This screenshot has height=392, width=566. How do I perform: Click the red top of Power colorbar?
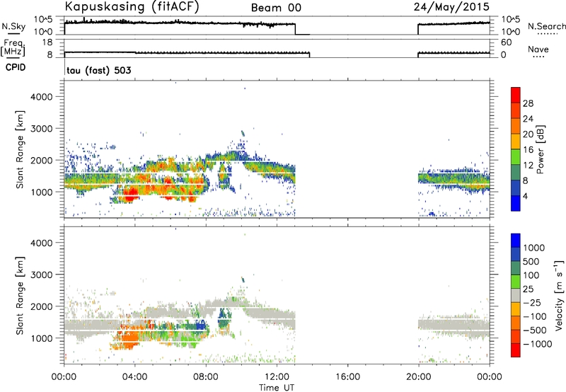516,95
